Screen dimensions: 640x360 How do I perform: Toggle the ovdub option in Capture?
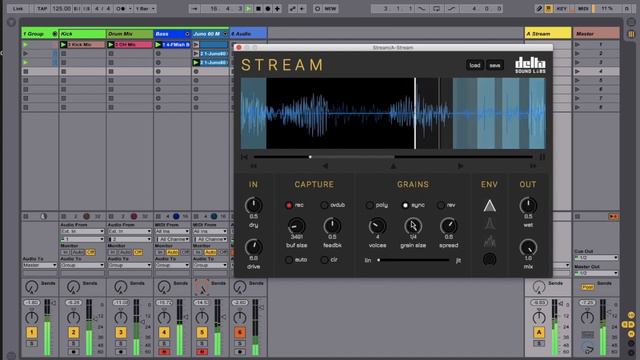(x=324, y=205)
